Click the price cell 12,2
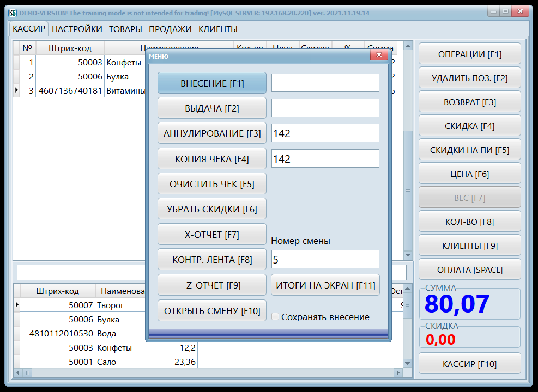The image size is (538, 392). 181,347
